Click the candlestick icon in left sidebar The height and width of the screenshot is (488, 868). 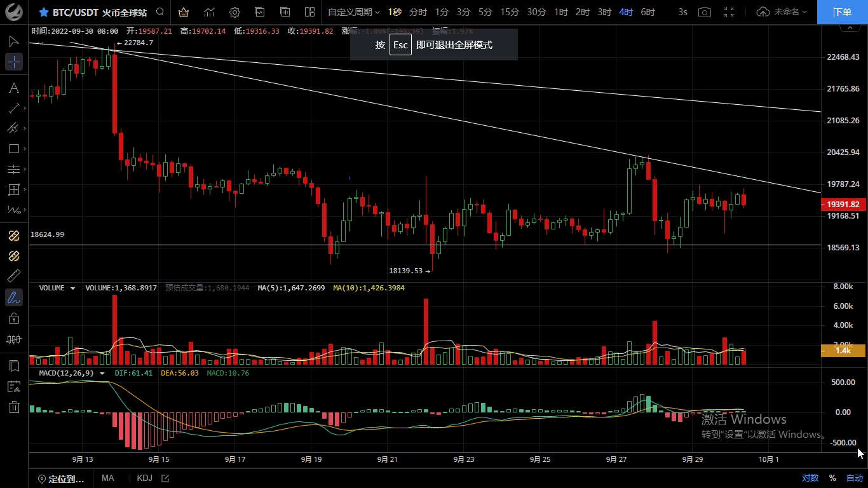tap(14, 339)
